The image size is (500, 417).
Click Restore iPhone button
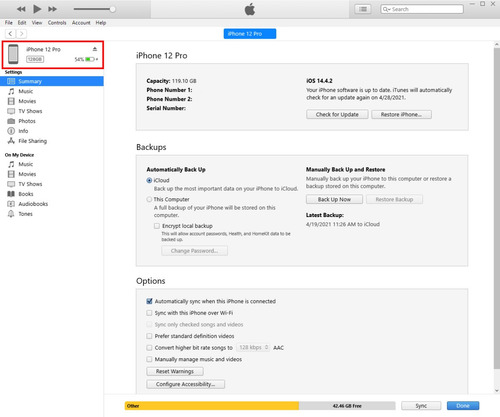coord(401,114)
